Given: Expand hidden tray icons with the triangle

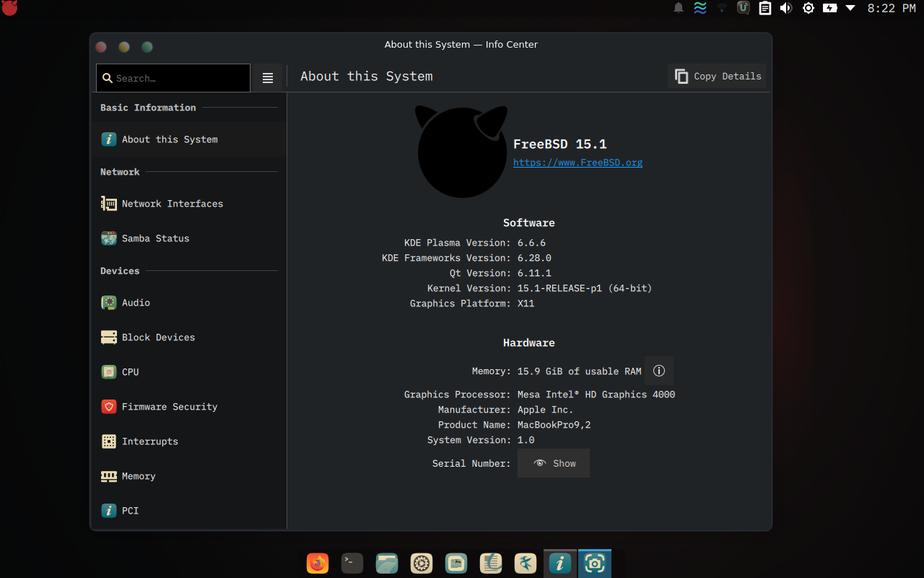Looking at the screenshot, I should [850, 8].
